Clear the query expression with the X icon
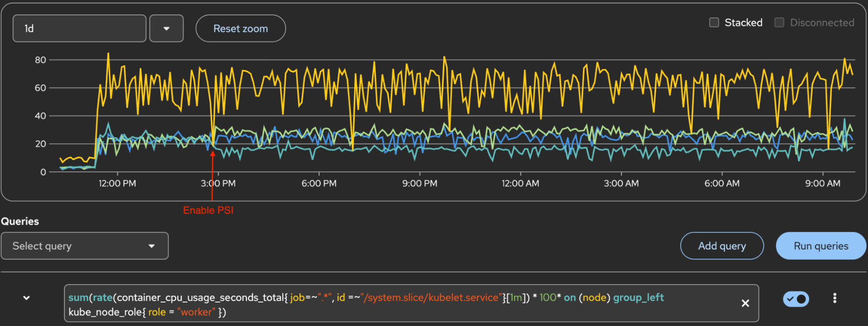Image resolution: width=868 pixels, height=326 pixels. coord(745,303)
